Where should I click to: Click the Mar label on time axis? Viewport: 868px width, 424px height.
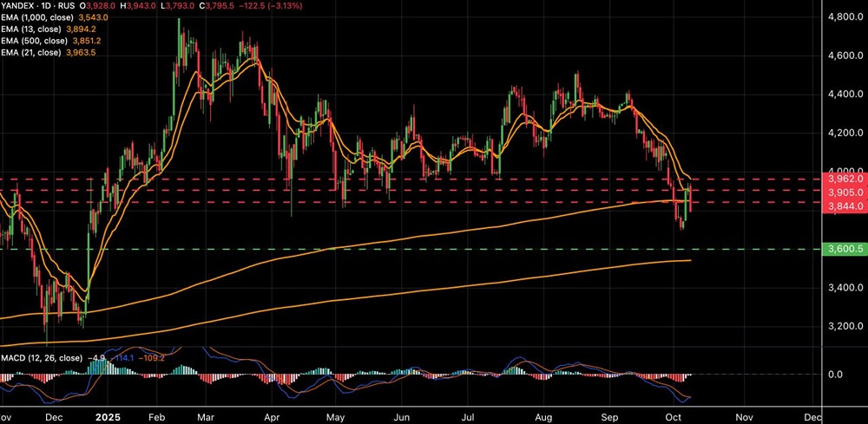[207, 416]
